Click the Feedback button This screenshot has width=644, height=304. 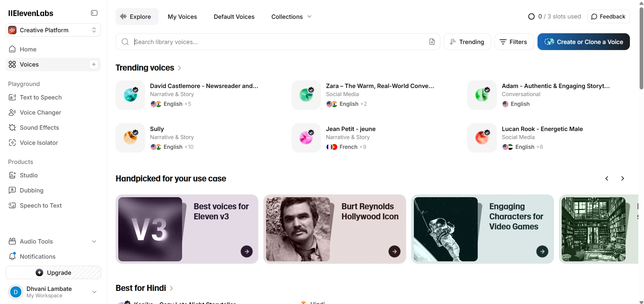coord(608,16)
